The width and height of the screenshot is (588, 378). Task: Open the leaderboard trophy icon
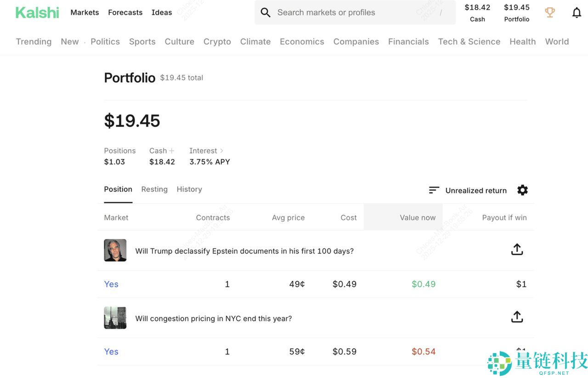(x=549, y=12)
